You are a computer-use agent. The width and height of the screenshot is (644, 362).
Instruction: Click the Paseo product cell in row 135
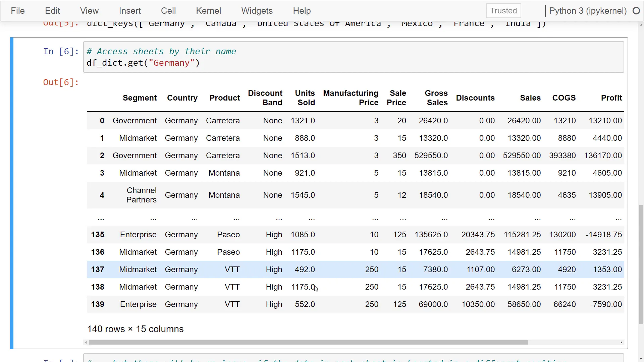[x=228, y=235]
